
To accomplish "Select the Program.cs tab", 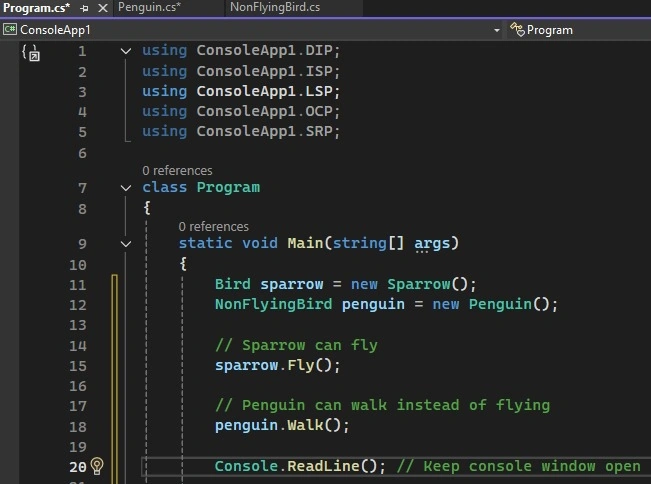I will tap(37, 7).
